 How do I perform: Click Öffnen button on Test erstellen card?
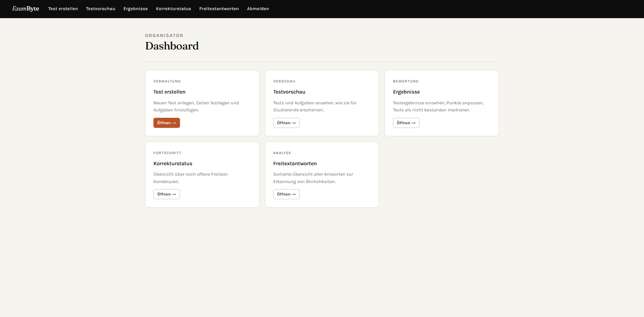pos(167,123)
